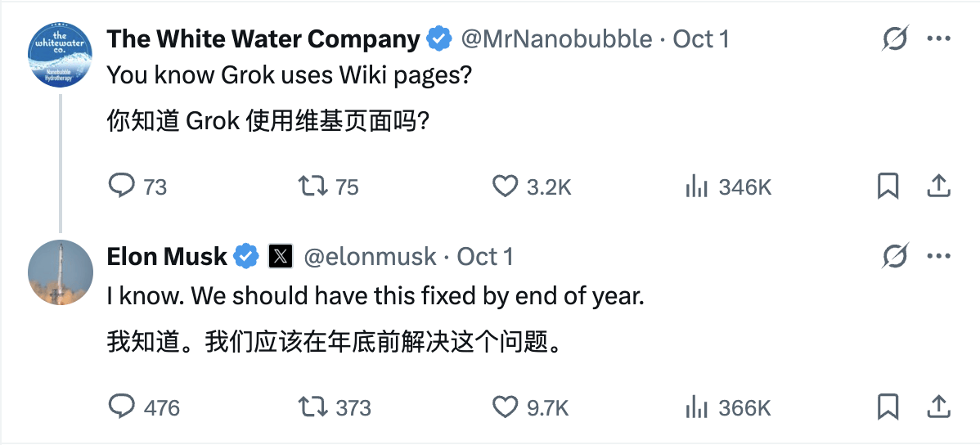Screen dimensions: 980x445
Task: Like The White Water Company tweet
Action: pyautogui.click(x=505, y=187)
